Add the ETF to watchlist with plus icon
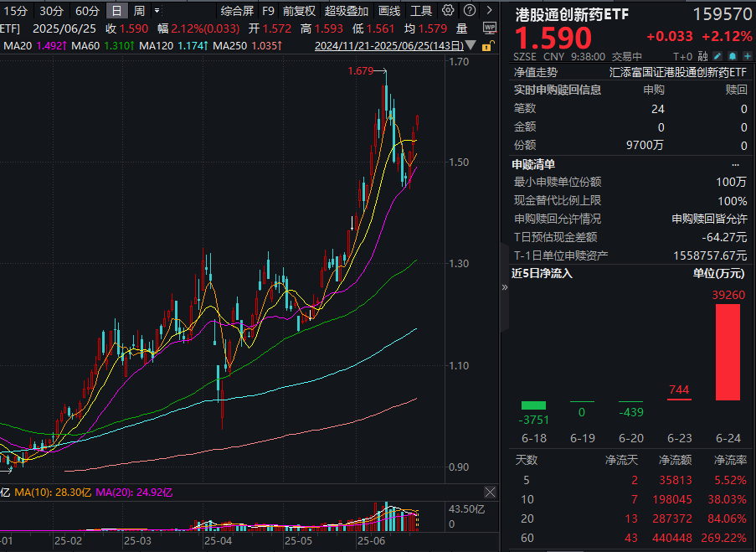Image resolution: width=756 pixels, height=552 pixels. 747,55
